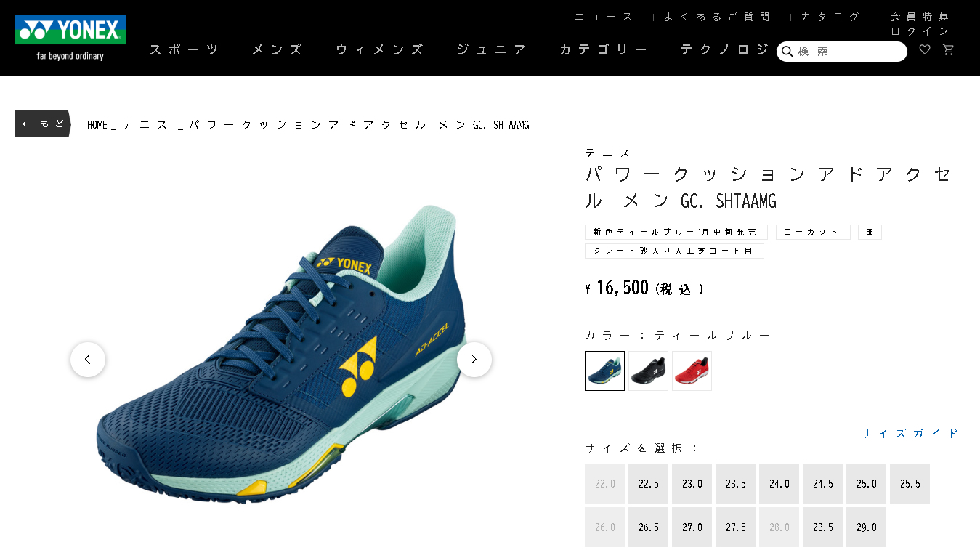Image resolution: width=980 pixels, height=558 pixels.
Task: Click the HOME breadcrumb link
Action: click(97, 125)
